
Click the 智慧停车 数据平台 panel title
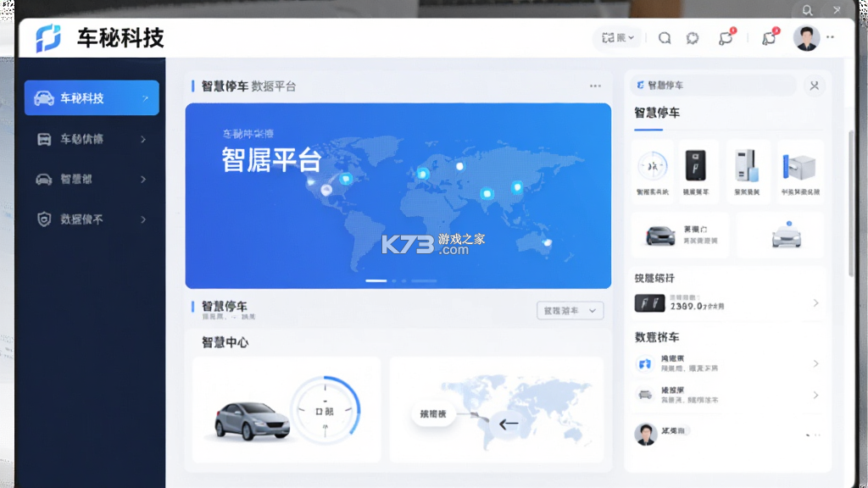tap(248, 86)
